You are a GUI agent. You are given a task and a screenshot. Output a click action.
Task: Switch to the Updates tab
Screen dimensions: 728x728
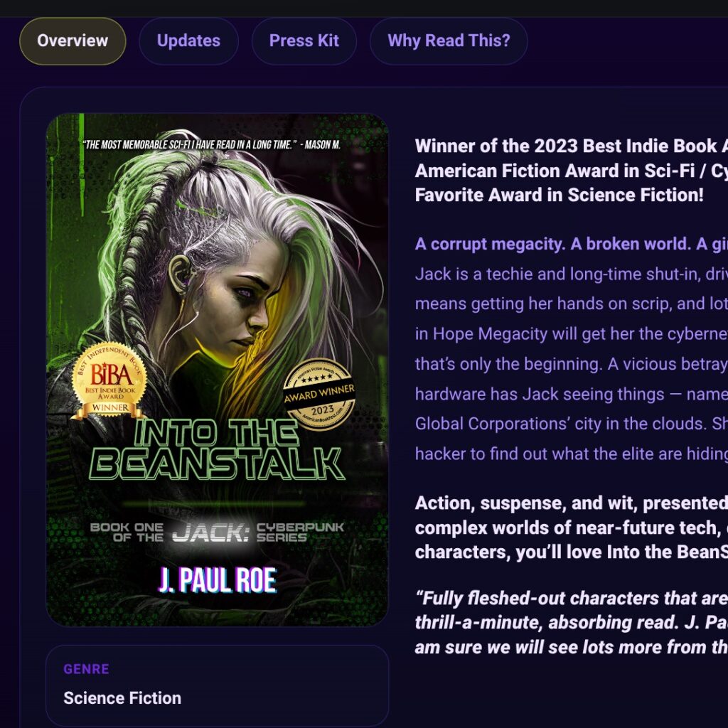point(188,41)
